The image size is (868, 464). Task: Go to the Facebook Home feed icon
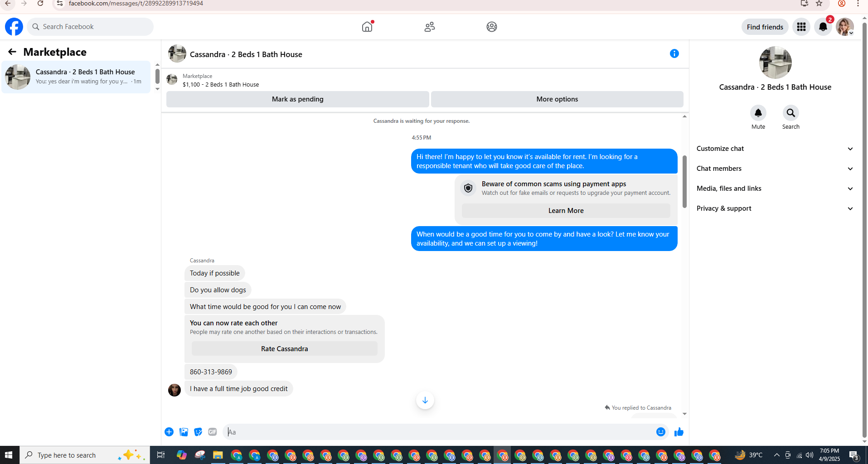[367, 27]
